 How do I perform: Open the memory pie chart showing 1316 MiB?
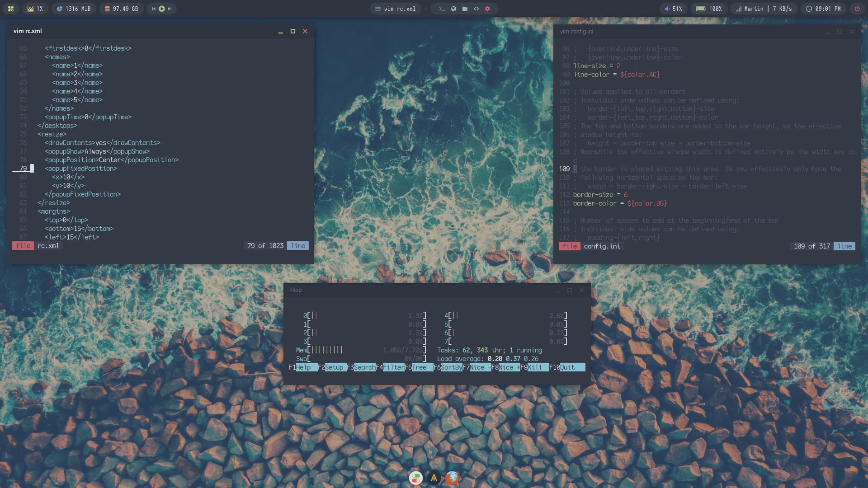click(59, 8)
